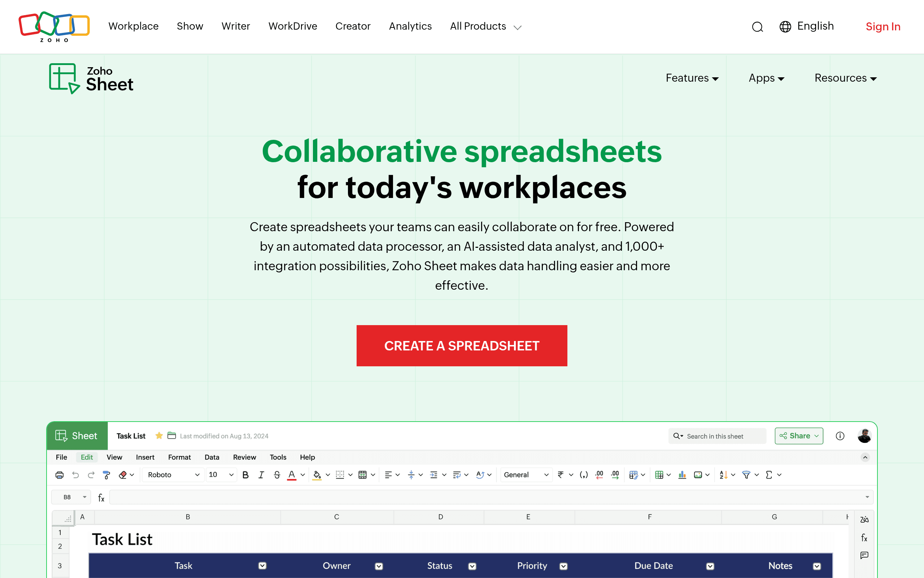Click the filter funnel icon

click(x=746, y=475)
